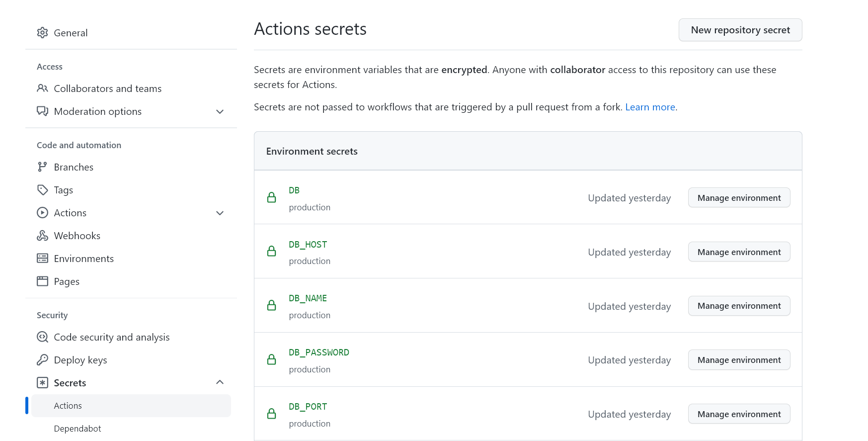Screen dimensions: 868x441
Task: Click the Deploy keys key icon
Action: click(43, 360)
